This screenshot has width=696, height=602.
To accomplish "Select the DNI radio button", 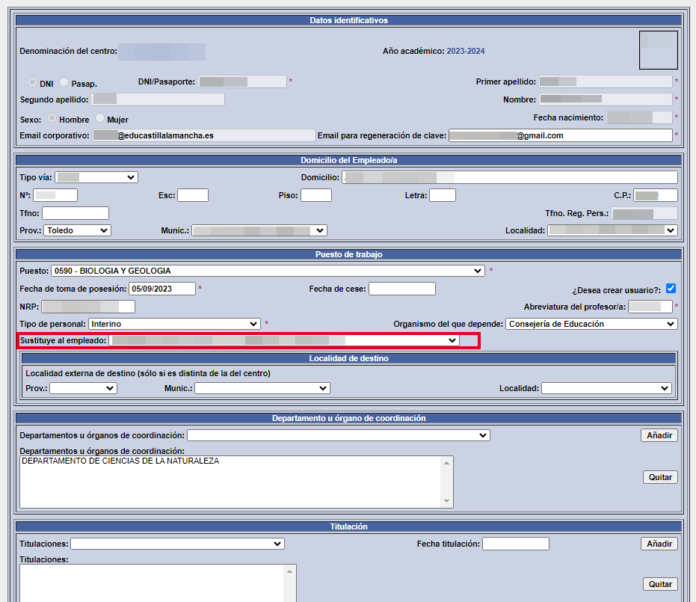I will click(x=32, y=83).
